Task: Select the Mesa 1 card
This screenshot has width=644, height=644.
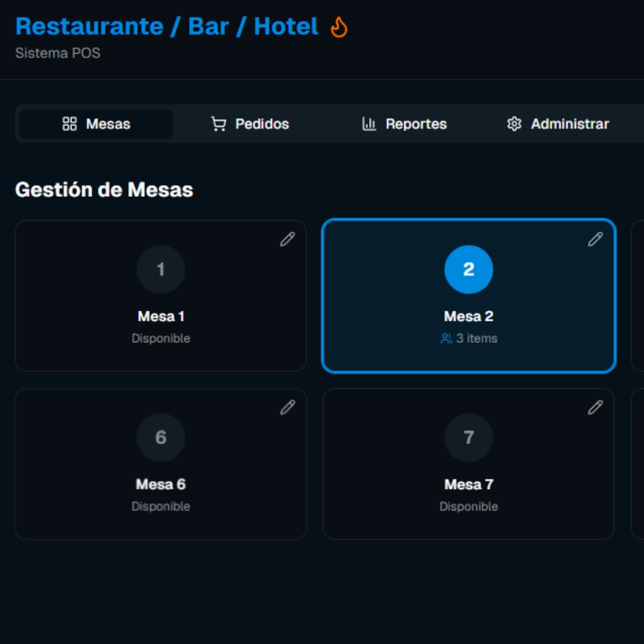Action: 161,296
